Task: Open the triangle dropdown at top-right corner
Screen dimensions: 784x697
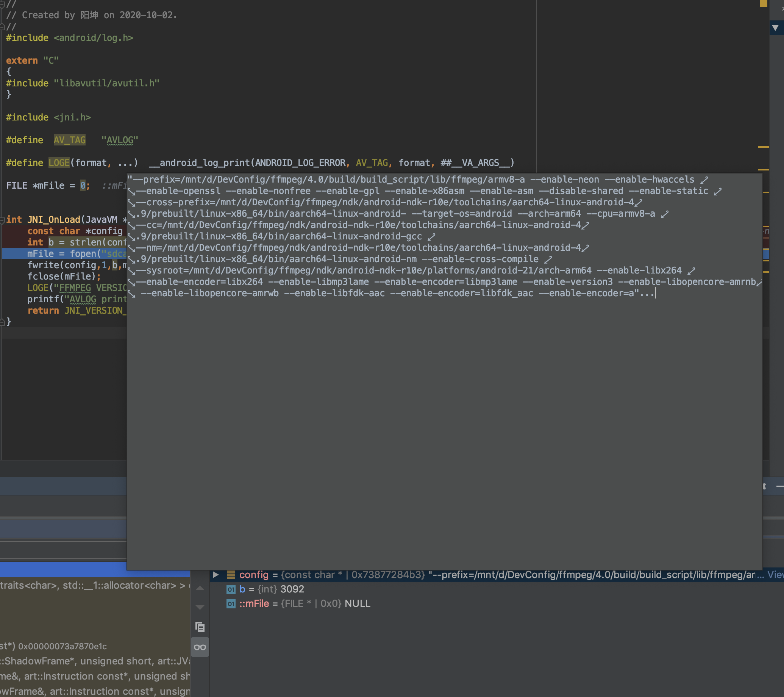Action: pyautogui.click(x=775, y=28)
